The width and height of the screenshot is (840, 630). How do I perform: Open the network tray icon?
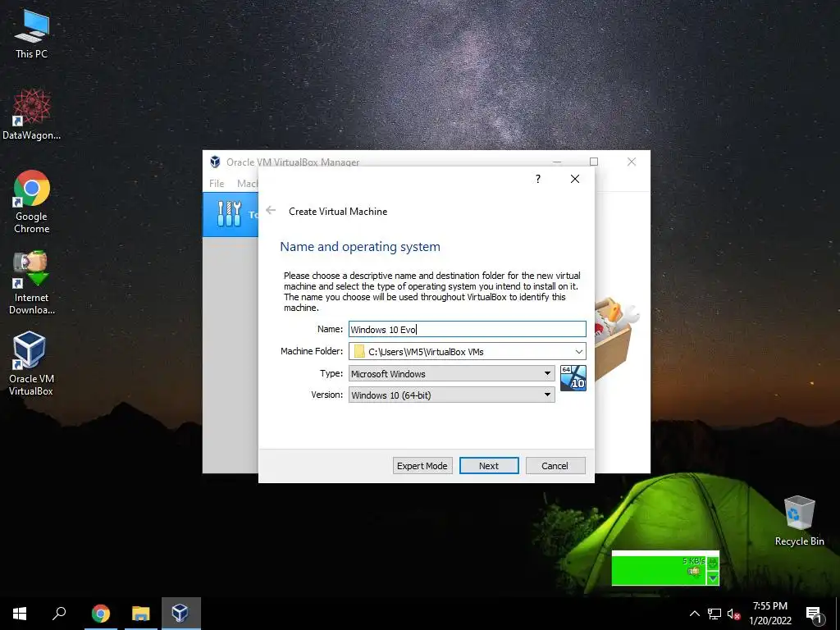click(714, 614)
